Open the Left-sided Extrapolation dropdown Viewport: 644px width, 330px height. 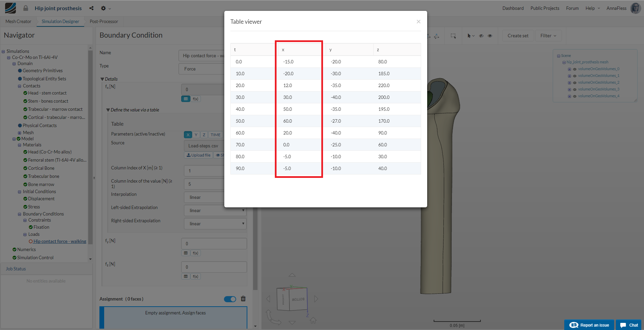[215, 210]
